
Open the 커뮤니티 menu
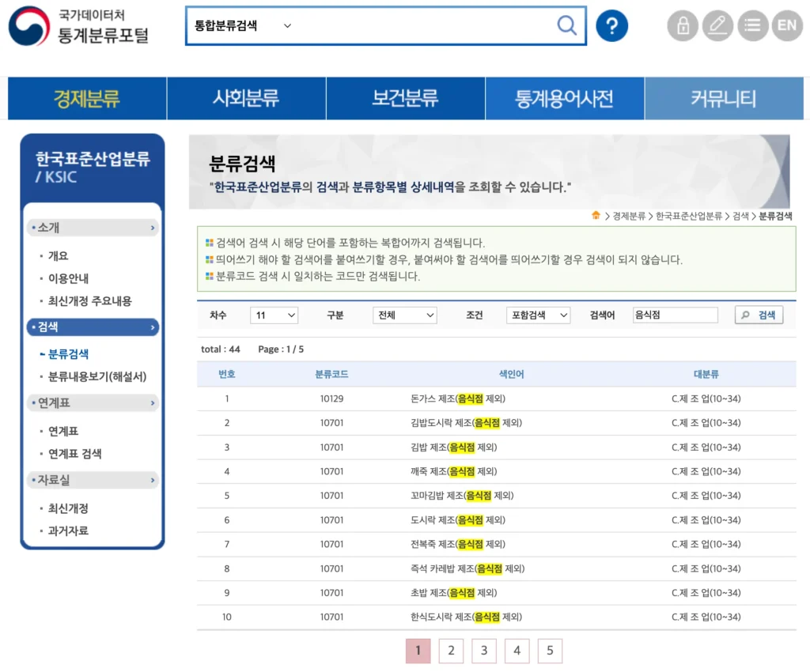(x=724, y=97)
